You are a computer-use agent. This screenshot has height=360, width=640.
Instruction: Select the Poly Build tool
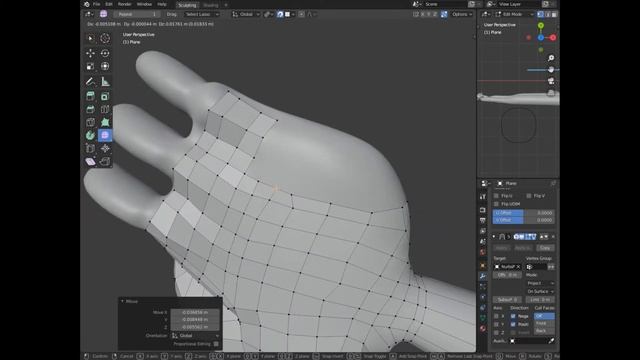click(105, 122)
